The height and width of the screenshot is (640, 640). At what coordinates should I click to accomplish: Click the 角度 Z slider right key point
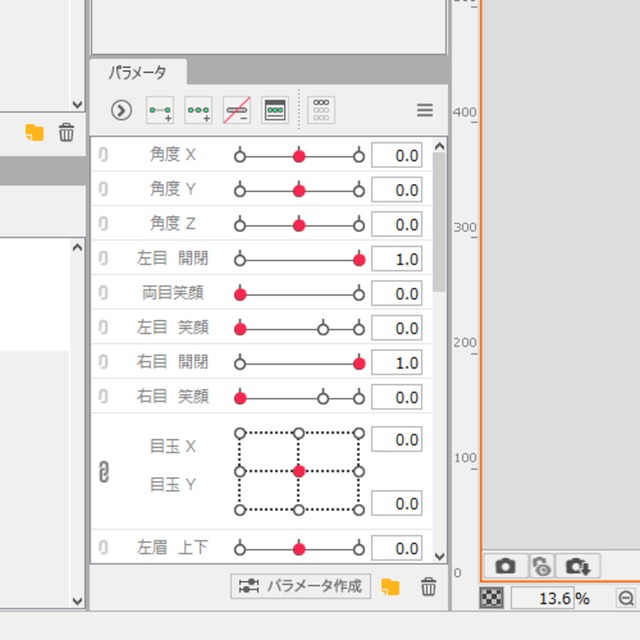pyautogui.click(x=359, y=225)
